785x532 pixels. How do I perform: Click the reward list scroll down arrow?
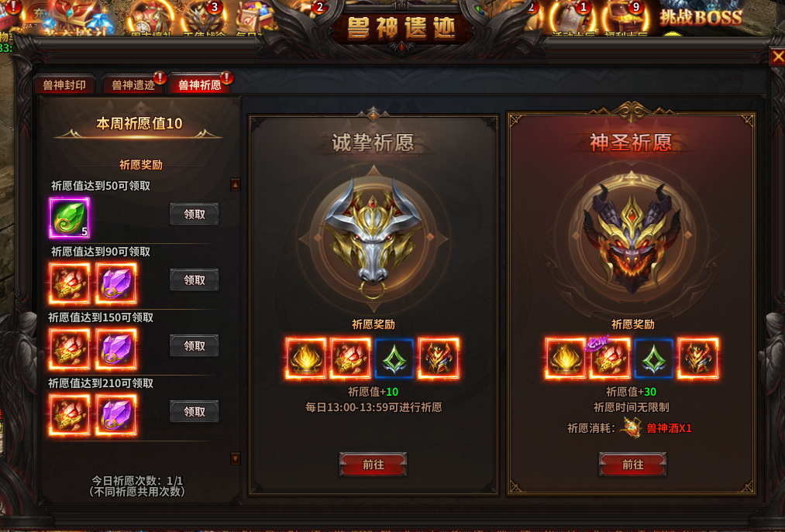(236, 458)
